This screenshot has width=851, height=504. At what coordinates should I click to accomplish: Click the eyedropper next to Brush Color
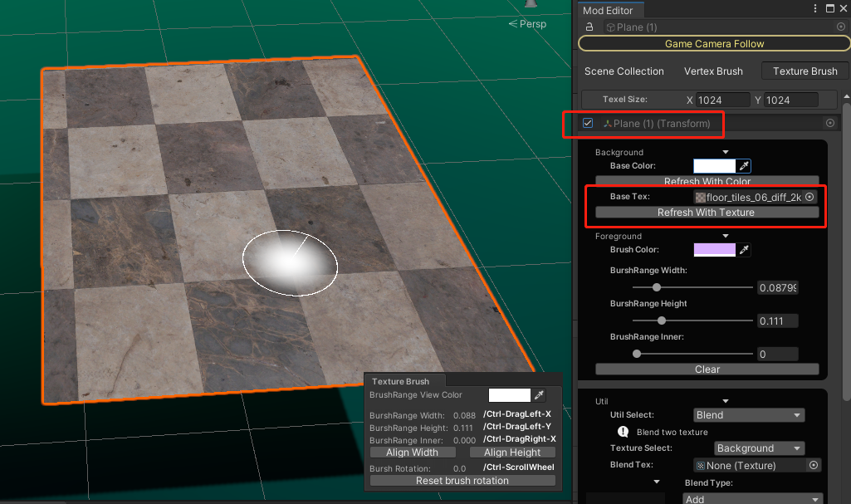point(743,250)
